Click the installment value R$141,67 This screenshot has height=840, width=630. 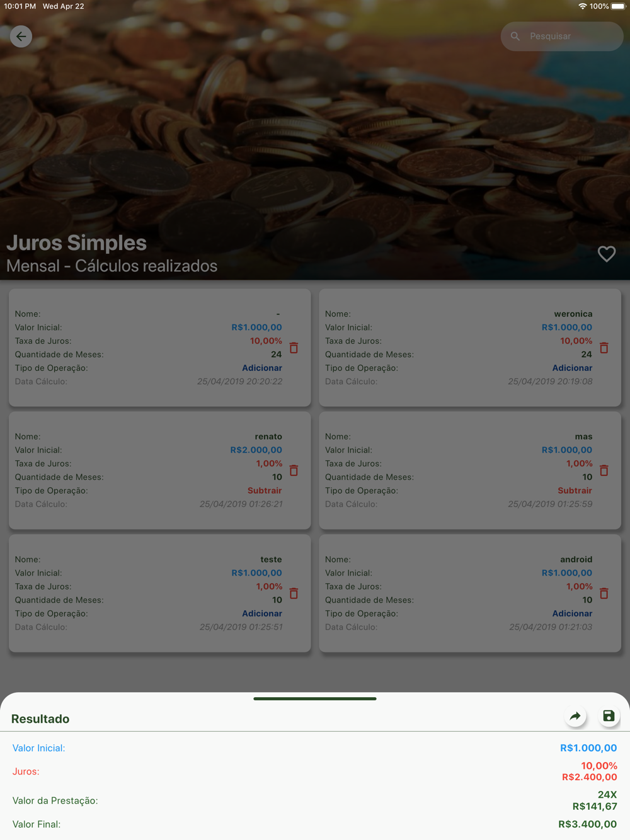[x=595, y=807]
